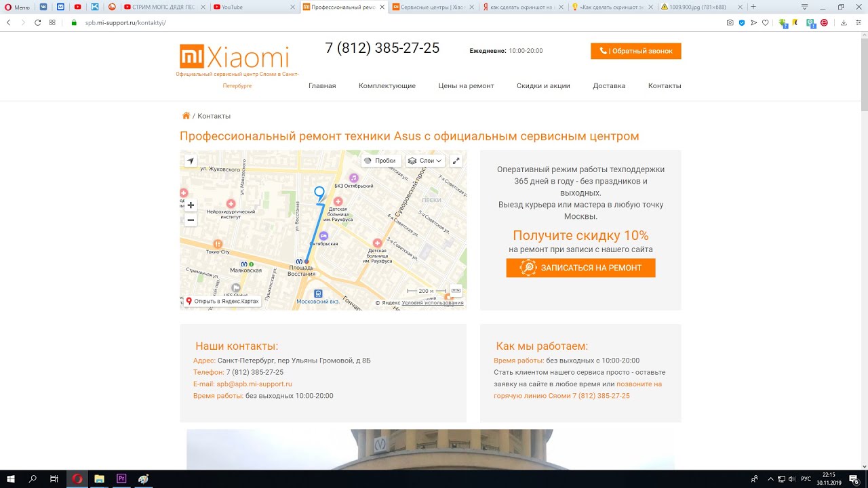Click the home breadcrumb icon
The width and height of the screenshot is (868, 488).
pyautogui.click(x=186, y=115)
